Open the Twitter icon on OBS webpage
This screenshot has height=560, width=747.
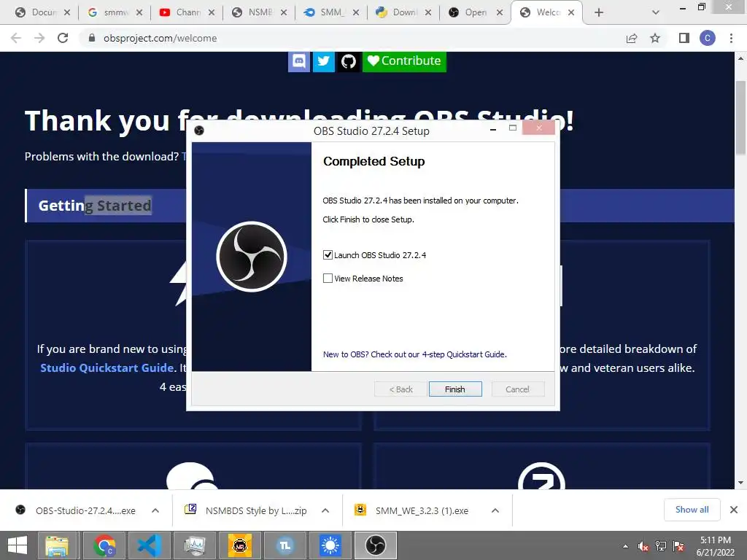coord(323,61)
